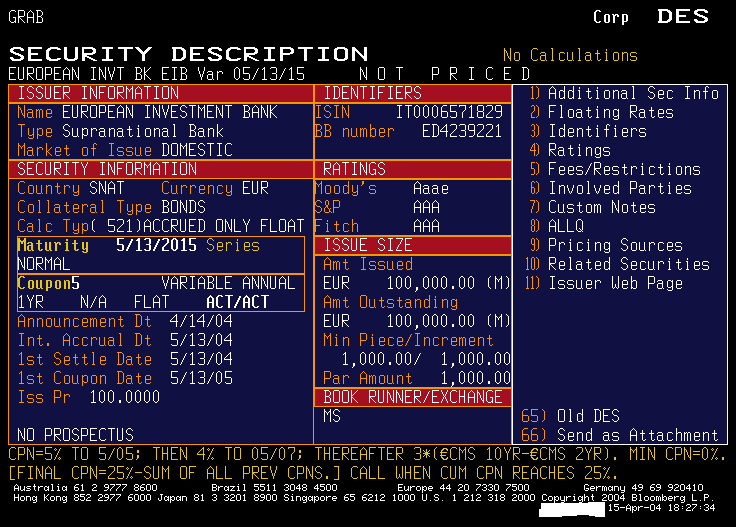Click the ISSUER INFORMATION header
736x527 pixels.
98,93
